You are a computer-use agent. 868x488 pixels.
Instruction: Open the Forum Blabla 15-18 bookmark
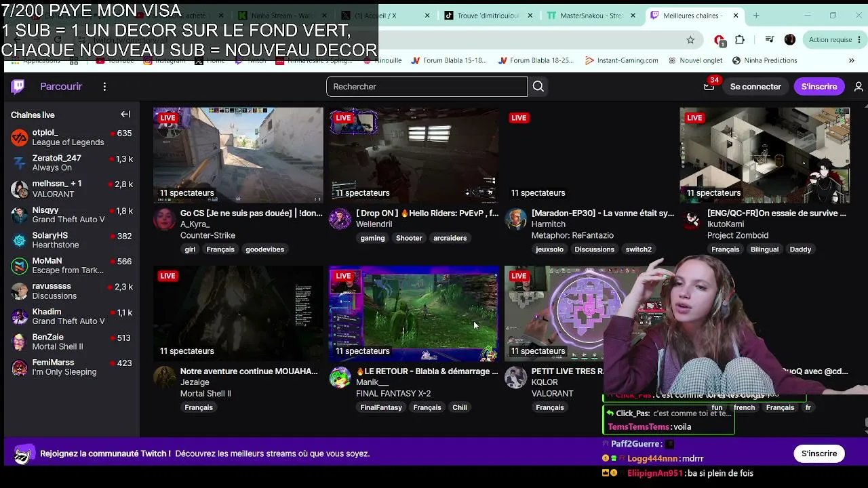[x=450, y=60]
